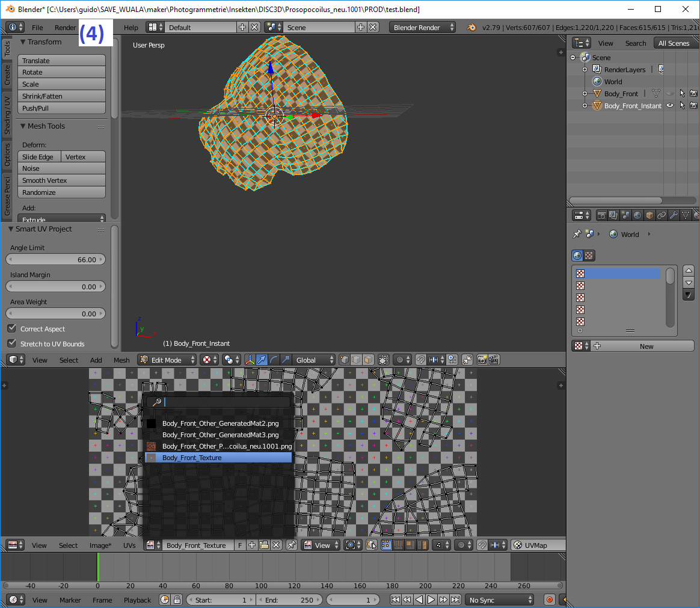The width and height of the screenshot is (700, 608).
Task: Click the OpenGL render camera icon
Action: tap(482, 360)
